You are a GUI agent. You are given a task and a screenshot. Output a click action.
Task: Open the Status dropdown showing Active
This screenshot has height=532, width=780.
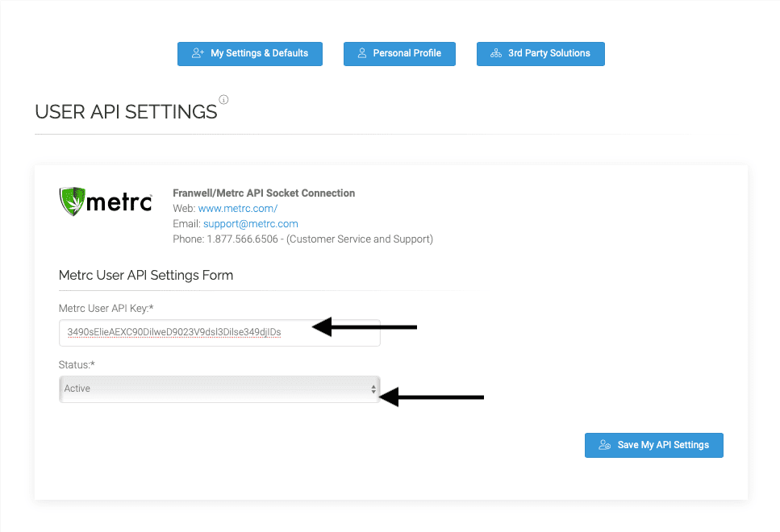[219, 389]
